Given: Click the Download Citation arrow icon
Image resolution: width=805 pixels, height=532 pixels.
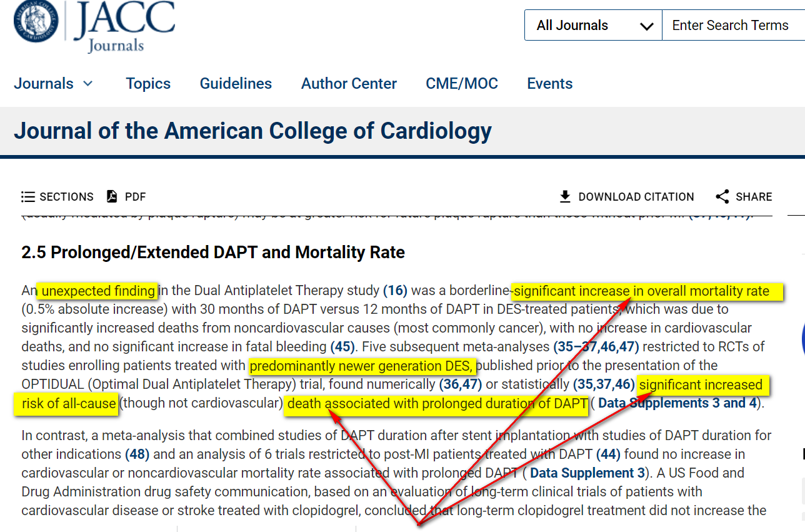Looking at the screenshot, I should tap(565, 197).
